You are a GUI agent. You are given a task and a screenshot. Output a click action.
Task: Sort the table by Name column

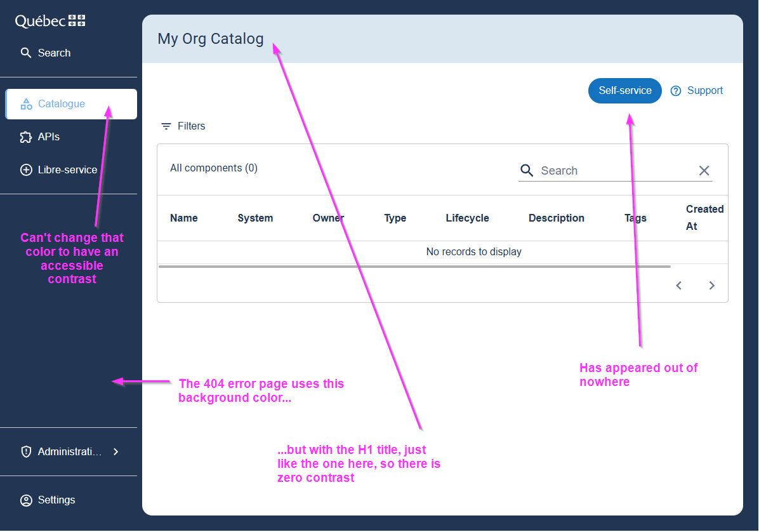pyautogui.click(x=184, y=218)
